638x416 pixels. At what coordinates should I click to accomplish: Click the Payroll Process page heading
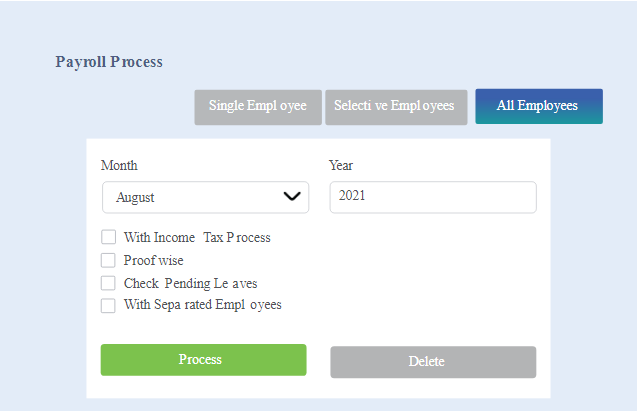coord(109,62)
